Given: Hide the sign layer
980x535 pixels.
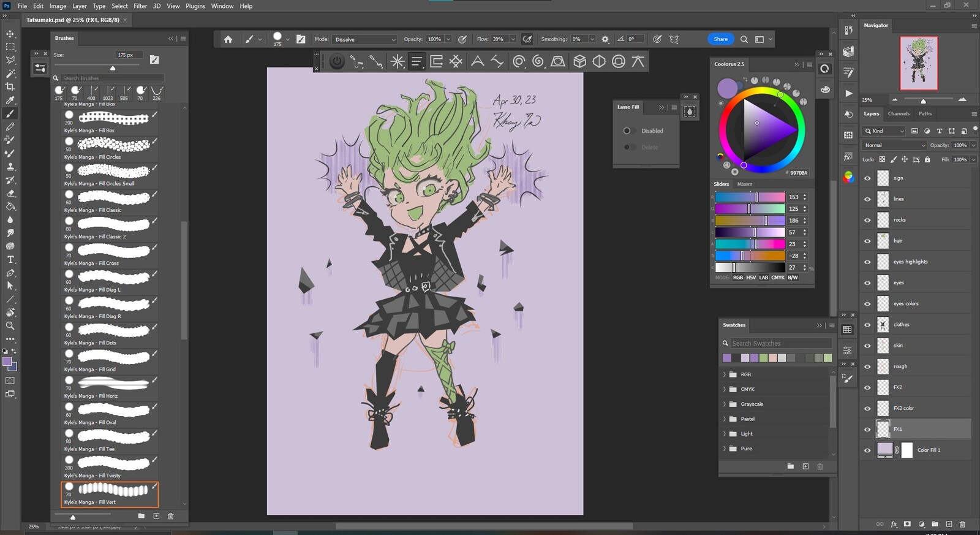Looking at the screenshot, I should pos(867,178).
